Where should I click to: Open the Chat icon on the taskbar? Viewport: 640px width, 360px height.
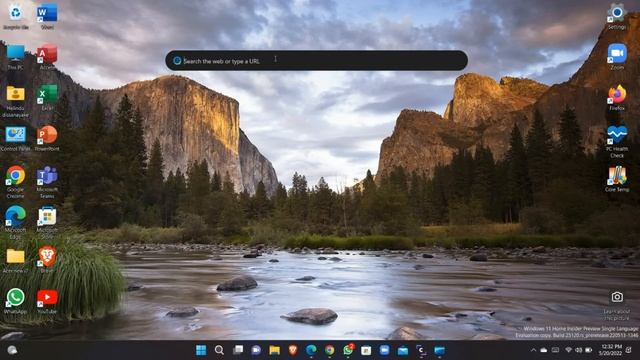tap(256, 350)
